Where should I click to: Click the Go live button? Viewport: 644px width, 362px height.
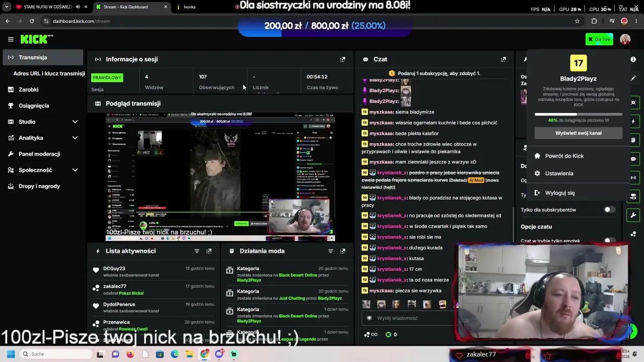tap(599, 39)
